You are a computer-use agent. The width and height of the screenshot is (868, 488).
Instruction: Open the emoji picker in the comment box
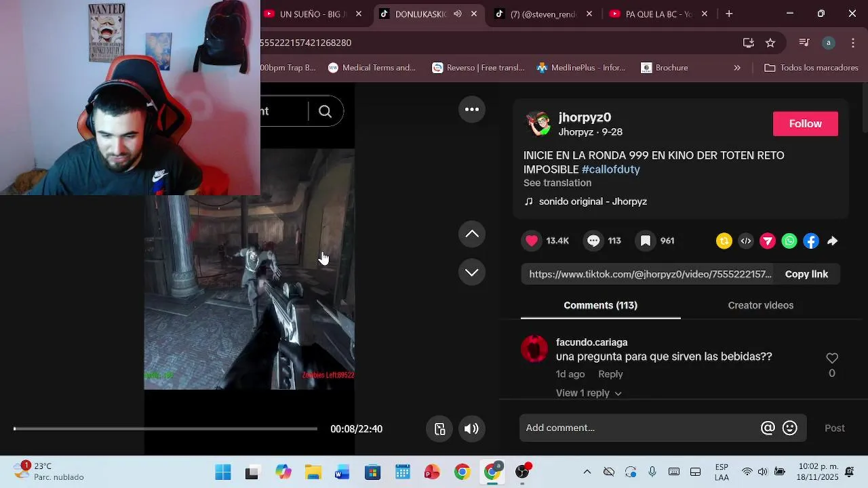click(x=790, y=428)
